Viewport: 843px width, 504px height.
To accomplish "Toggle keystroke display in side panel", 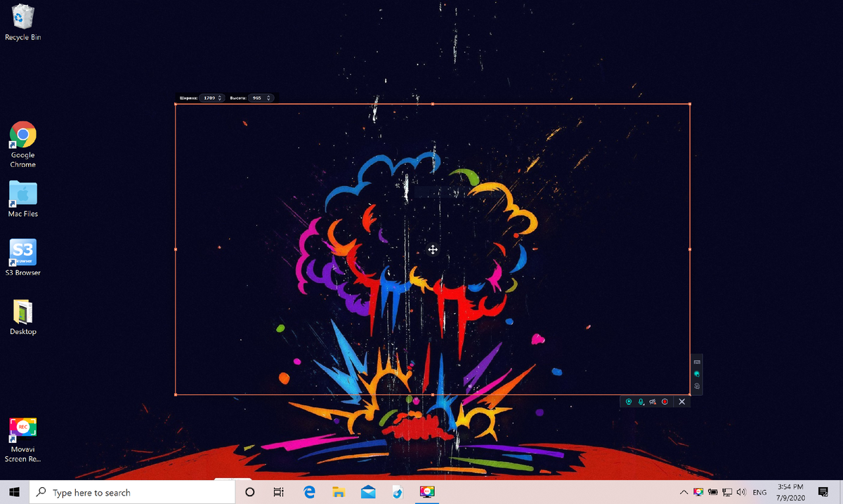I will (697, 361).
